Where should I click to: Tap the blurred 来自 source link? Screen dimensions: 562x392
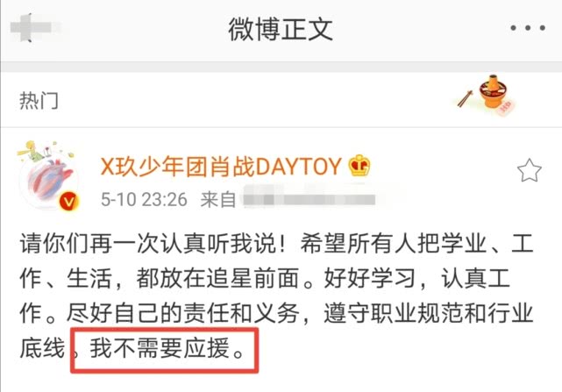point(309,199)
